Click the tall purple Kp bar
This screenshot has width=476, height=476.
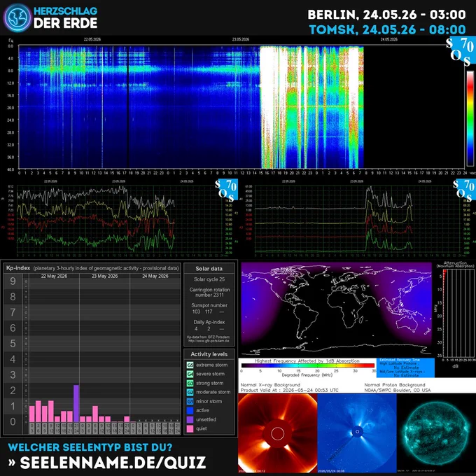coord(76,403)
